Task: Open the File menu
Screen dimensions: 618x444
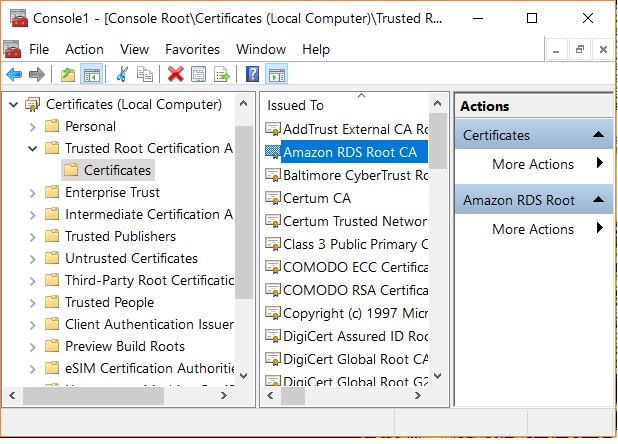Action: point(39,49)
